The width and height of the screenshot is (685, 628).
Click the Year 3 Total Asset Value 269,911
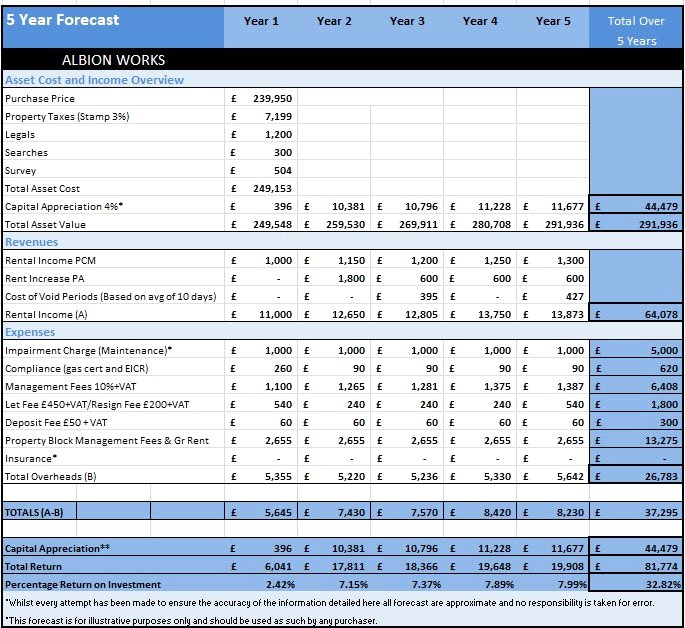[418, 224]
